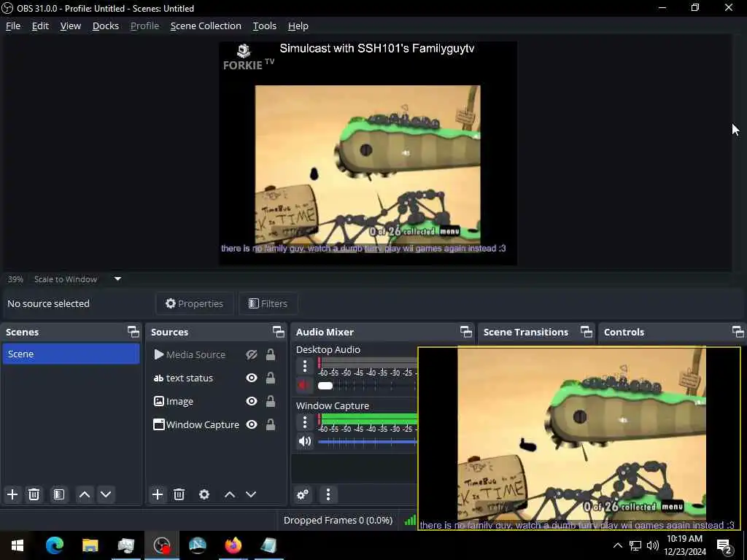Adjust the Desktop Audio volume slider

(367, 385)
